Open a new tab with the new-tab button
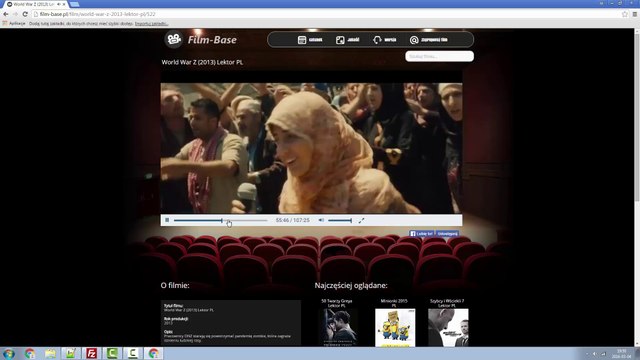The width and height of the screenshot is (640, 360). (74, 4)
